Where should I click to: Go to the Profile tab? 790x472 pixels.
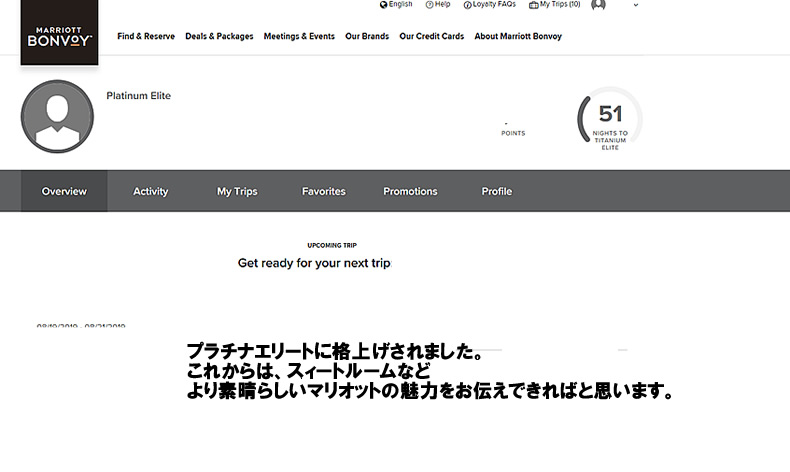(x=497, y=191)
